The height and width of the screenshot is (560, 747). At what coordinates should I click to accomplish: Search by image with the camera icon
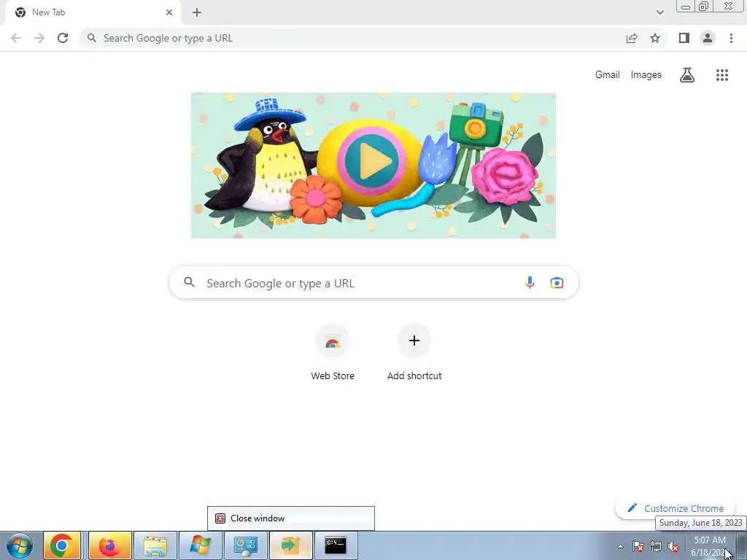click(x=557, y=282)
